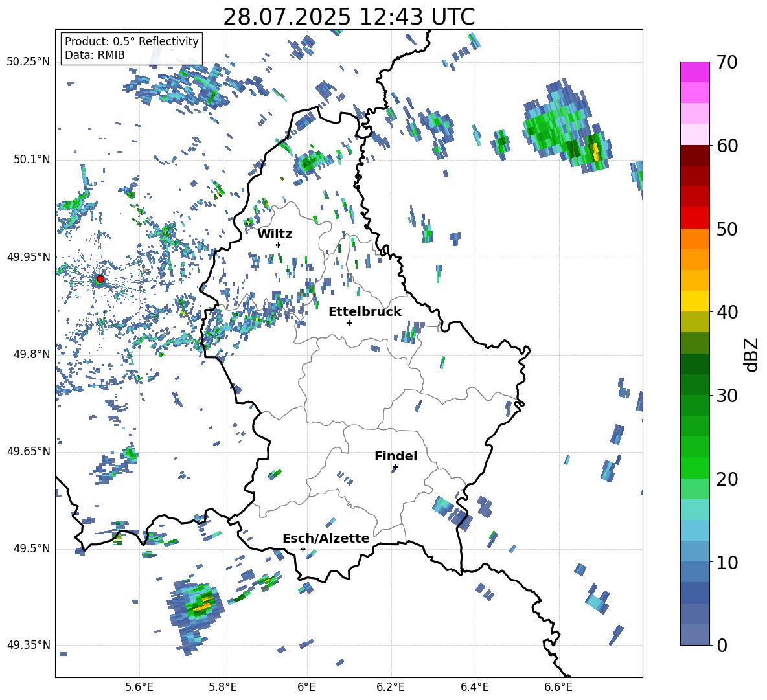Click the Findel label

(x=396, y=456)
